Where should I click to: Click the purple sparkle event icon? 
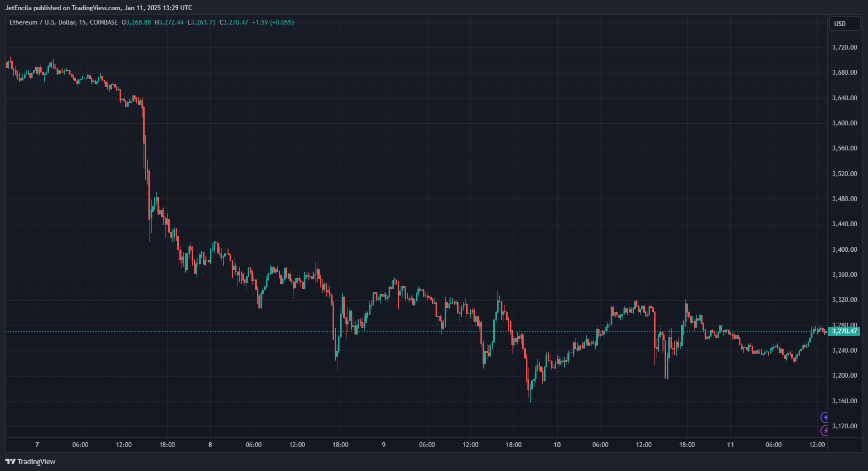point(825,417)
